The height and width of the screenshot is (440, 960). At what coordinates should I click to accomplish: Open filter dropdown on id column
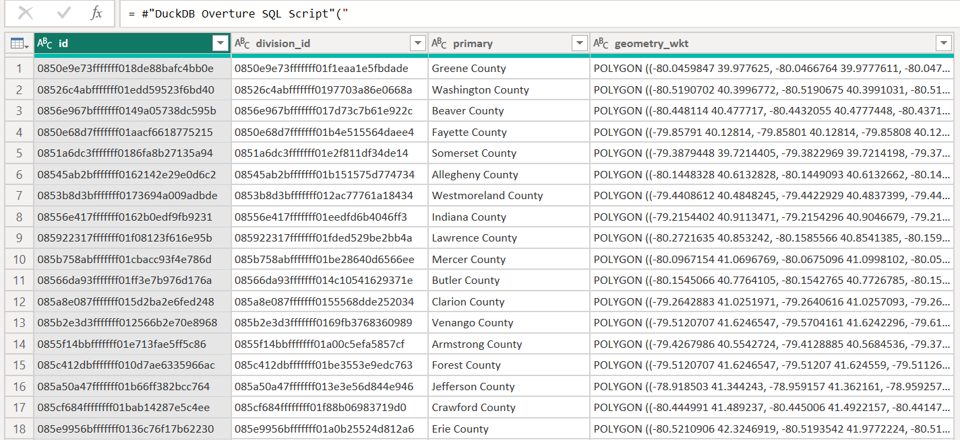[x=220, y=43]
